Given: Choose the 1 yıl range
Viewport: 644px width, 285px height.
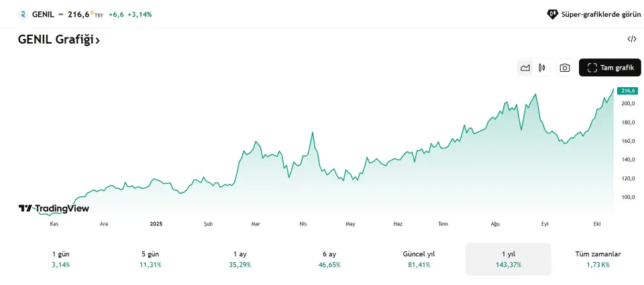Looking at the screenshot, I should click(508, 259).
